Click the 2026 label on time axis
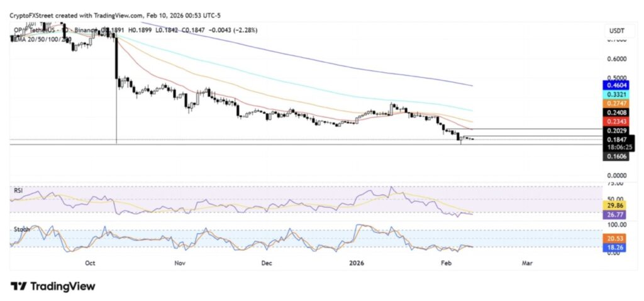This screenshot has height=301, width=644. coord(355,265)
